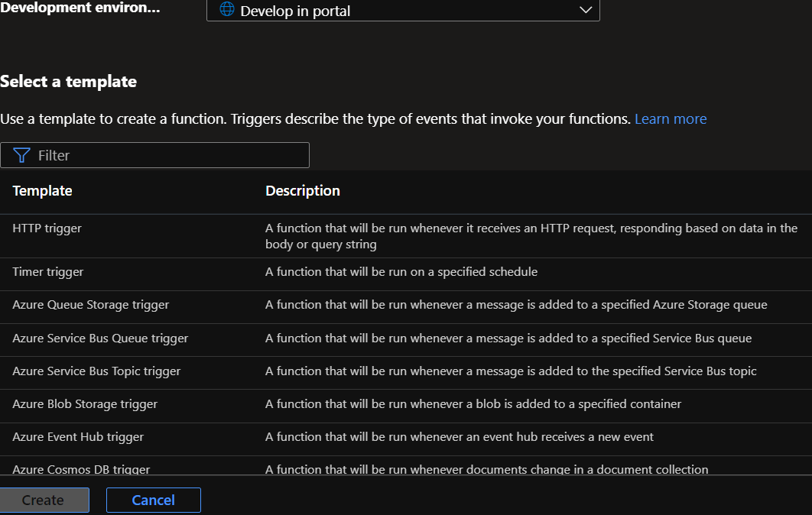The height and width of the screenshot is (515, 812).
Task: Click the funnel icon in the Filter box
Action: [x=22, y=155]
